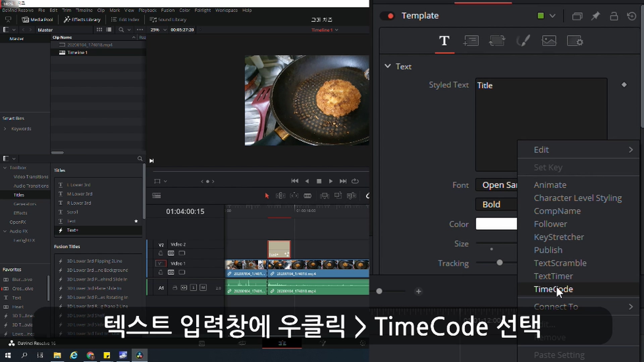Open the green color tile dropdown arrow
This screenshot has width=644, height=362.
point(552,16)
